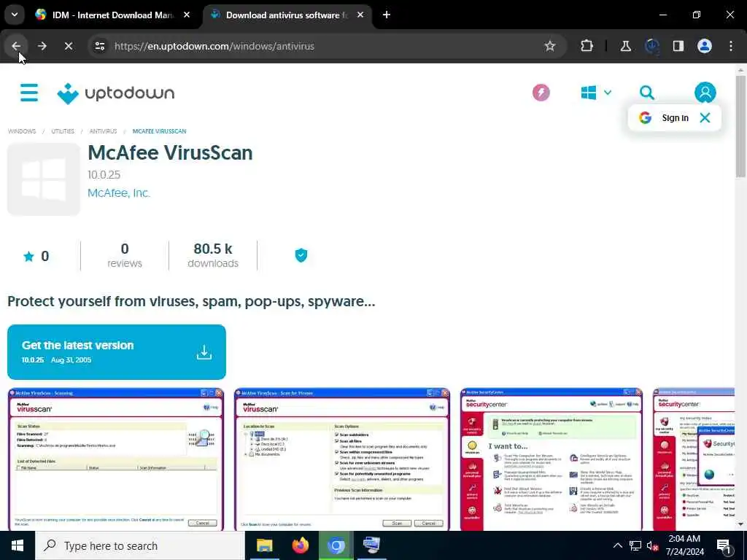Screen dimensions: 747x560
Task: Open the McAfee, Inc. developer link
Action: (119, 192)
